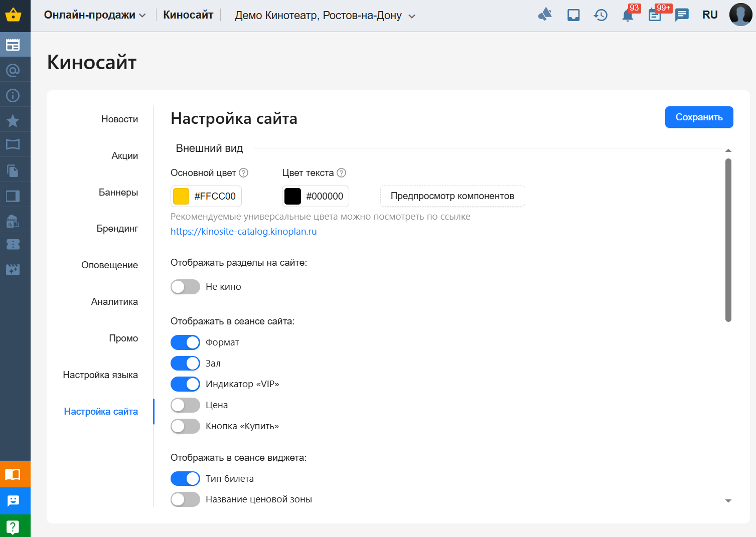Click the star icon in left sidebar

pyautogui.click(x=13, y=120)
